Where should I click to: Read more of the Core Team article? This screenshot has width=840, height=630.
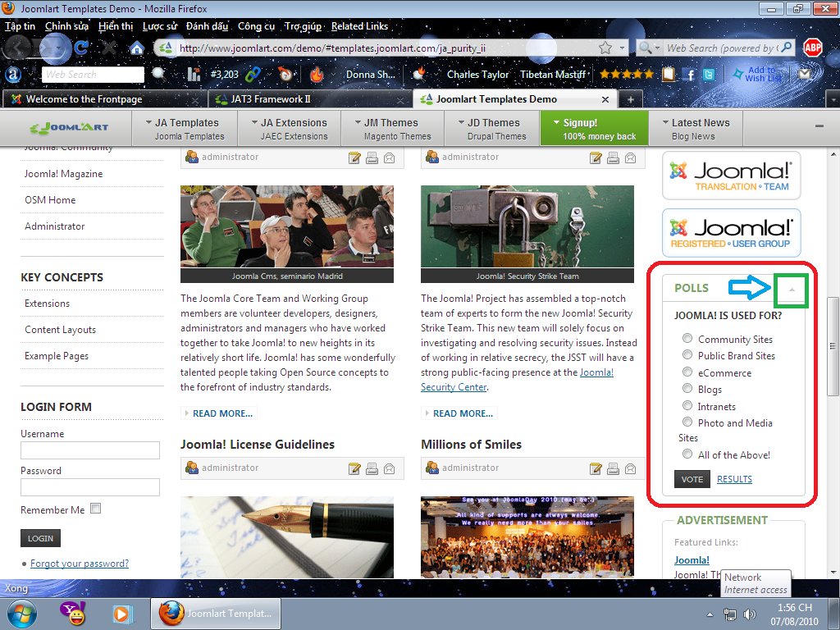[220, 413]
